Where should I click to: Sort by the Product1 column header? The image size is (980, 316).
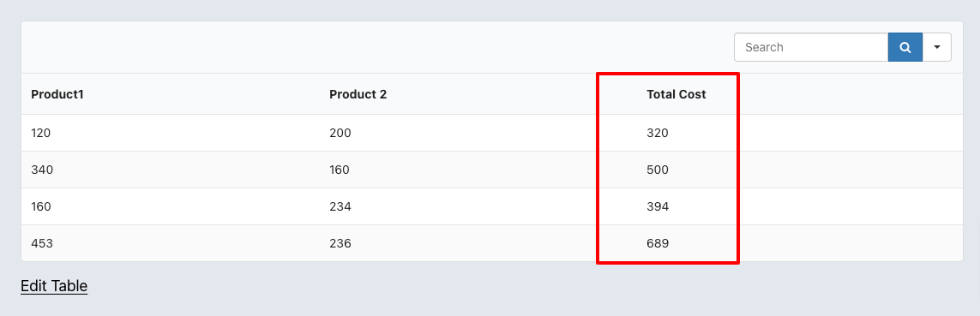pyautogui.click(x=57, y=94)
